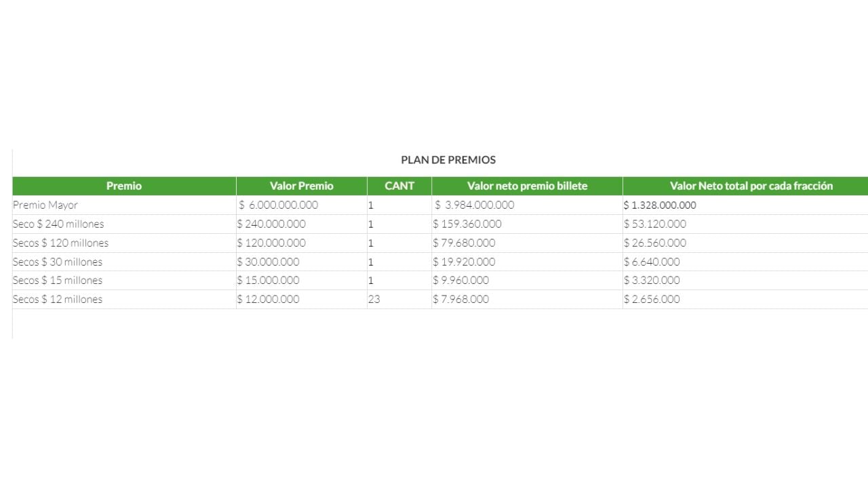Image resolution: width=868 pixels, height=488 pixels.
Task: Click the $ 3.320.000 fraction cell
Action: click(x=652, y=280)
